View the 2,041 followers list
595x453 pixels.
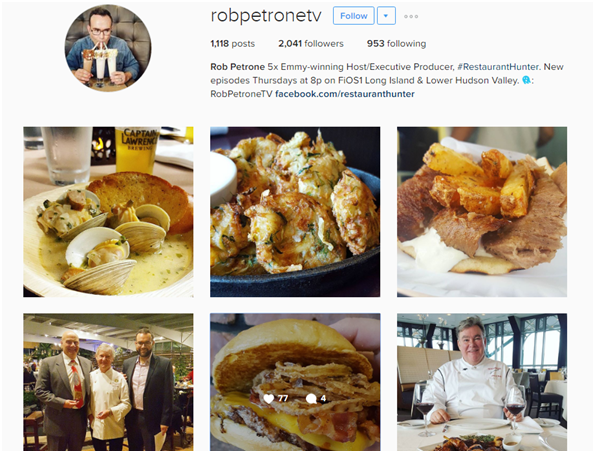(311, 44)
